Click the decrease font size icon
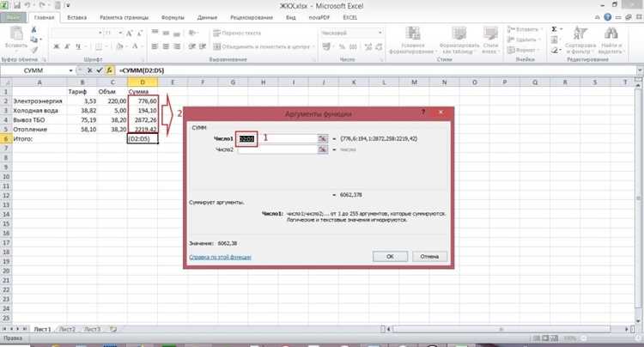This screenshot has height=347, width=644. tap(140, 33)
